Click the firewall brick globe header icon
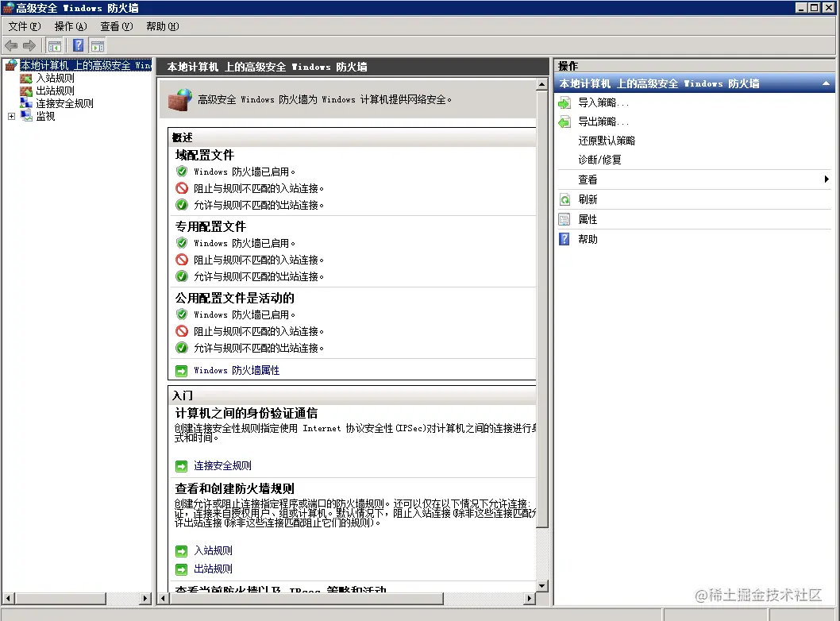 pyautogui.click(x=179, y=99)
